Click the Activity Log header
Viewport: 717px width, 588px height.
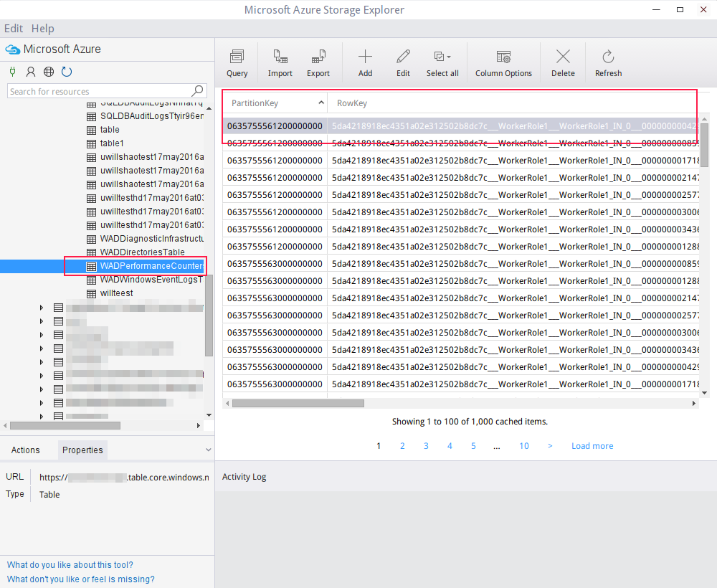tap(244, 476)
